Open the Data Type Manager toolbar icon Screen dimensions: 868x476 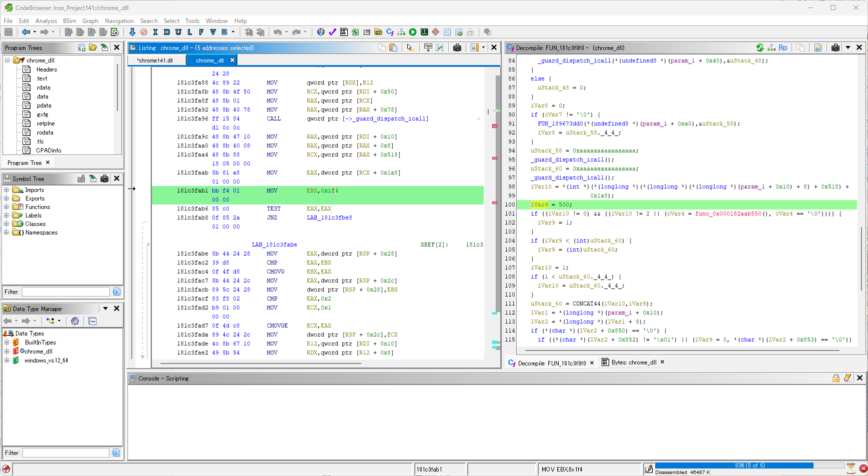point(378,32)
